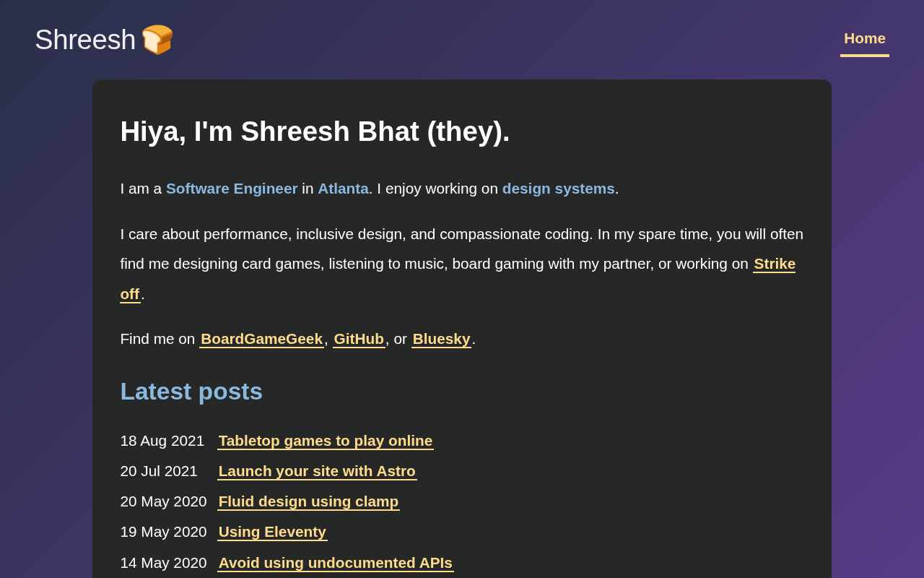This screenshot has height=578, width=924.
Task: Click the highlighted Atlanta text
Action: pos(343,189)
